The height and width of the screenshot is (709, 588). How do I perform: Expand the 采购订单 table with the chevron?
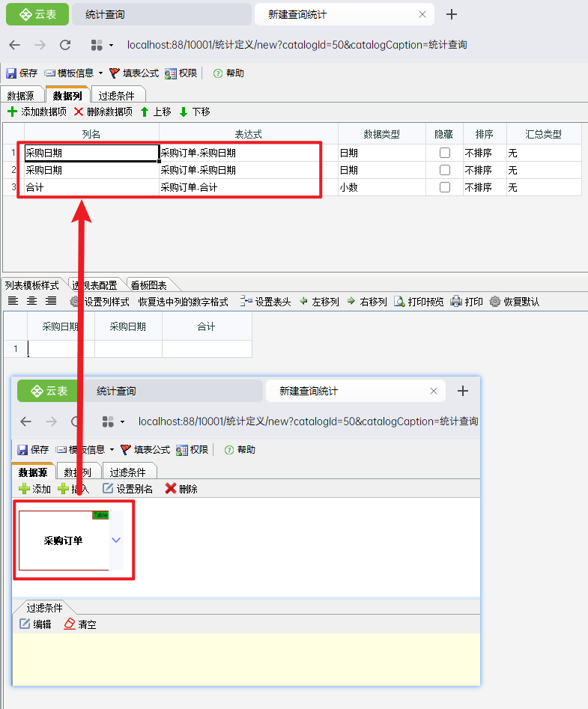click(x=116, y=540)
